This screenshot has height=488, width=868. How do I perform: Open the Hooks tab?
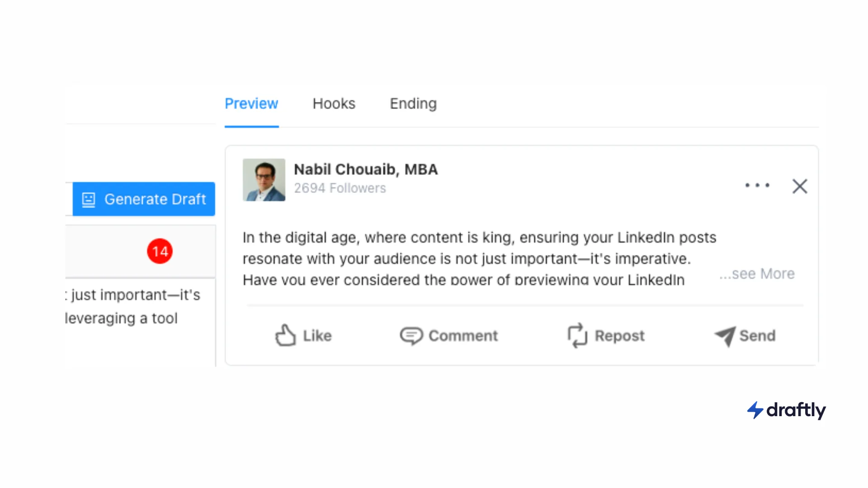(334, 104)
